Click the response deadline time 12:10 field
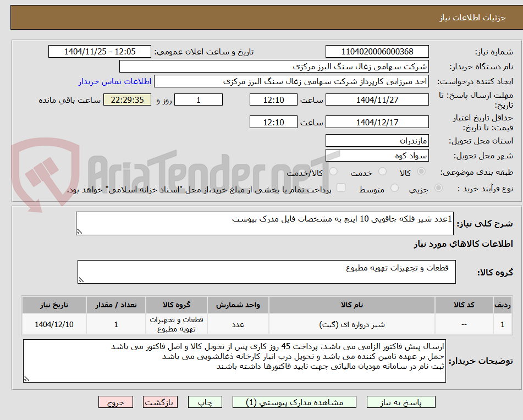Viewport: 523px width, 420px height. pos(273,100)
